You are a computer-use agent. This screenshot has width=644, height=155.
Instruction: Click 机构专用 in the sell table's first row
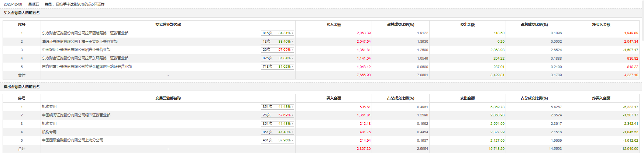[x=49, y=107]
